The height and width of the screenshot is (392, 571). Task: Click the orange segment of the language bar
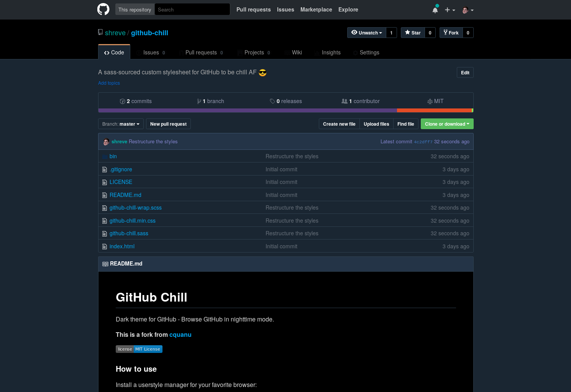pyautogui.click(x=434, y=110)
